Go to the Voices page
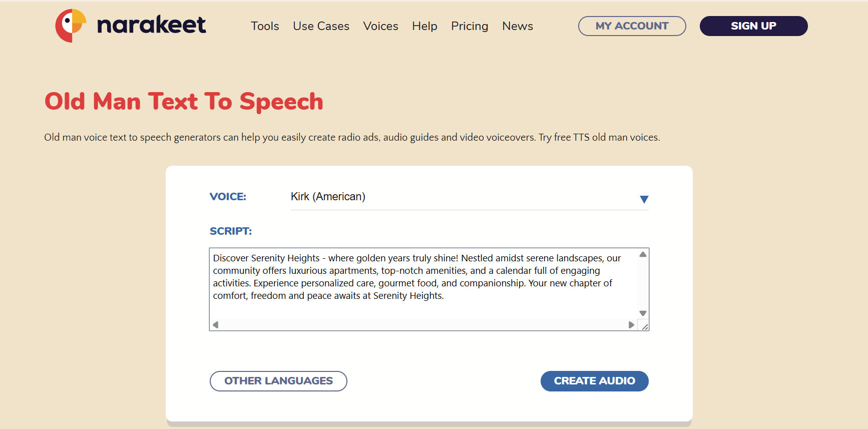 tap(380, 26)
